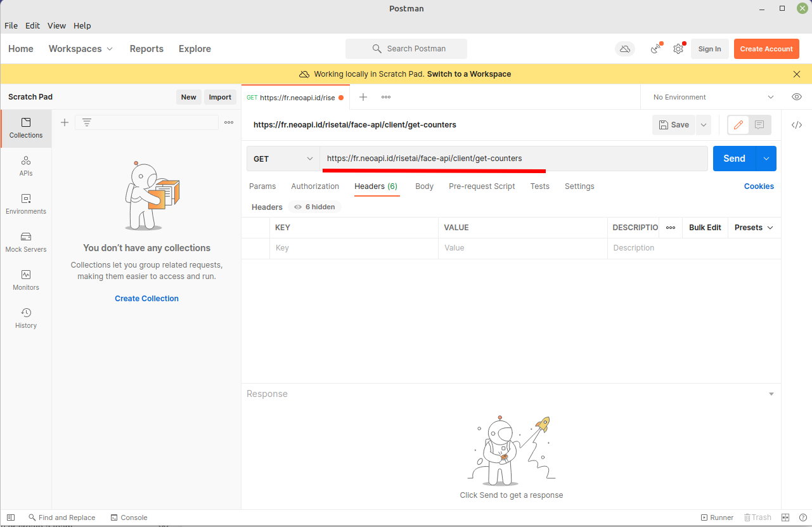This screenshot has height=527, width=812.
Task: Open header table column options three dots
Action: pyautogui.click(x=671, y=228)
